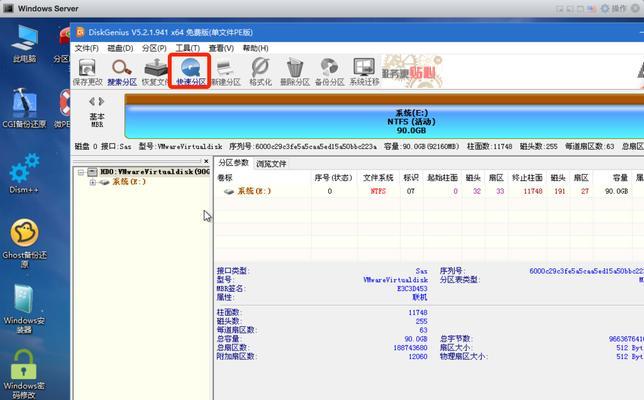Launch the 快速分区 (Quick partition) tool
644x400 pixels.
[191, 72]
